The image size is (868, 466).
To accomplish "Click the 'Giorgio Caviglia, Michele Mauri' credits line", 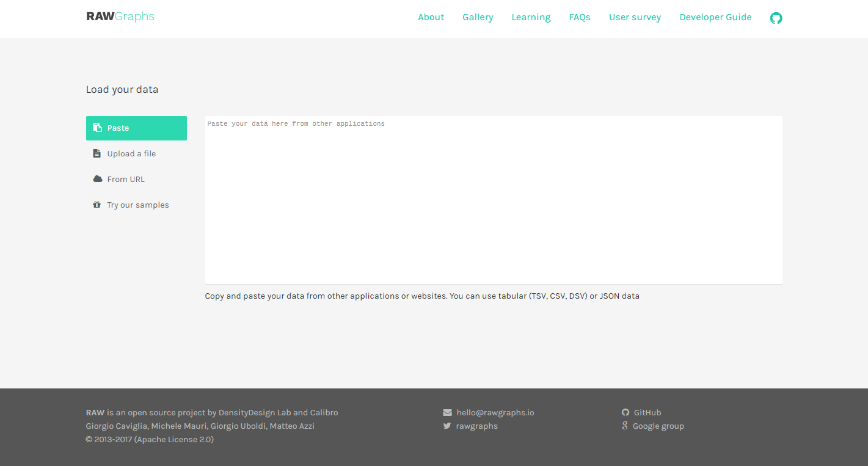I will point(200,426).
